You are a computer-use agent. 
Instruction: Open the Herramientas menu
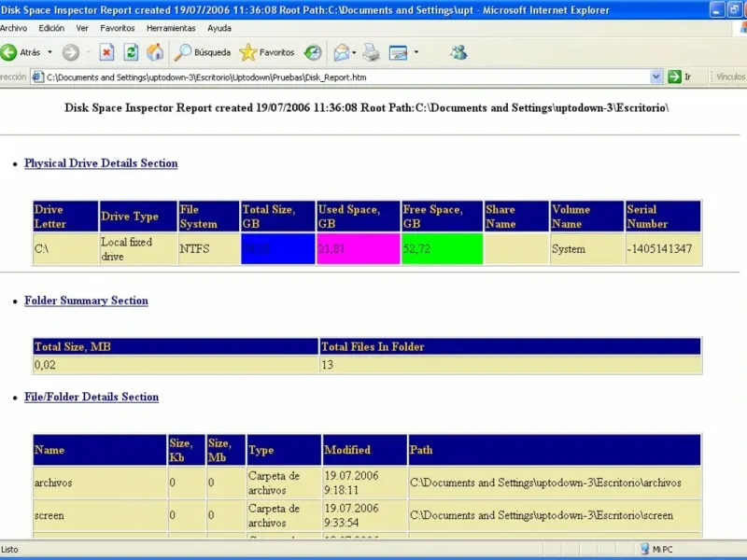click(x=171, y=28)
